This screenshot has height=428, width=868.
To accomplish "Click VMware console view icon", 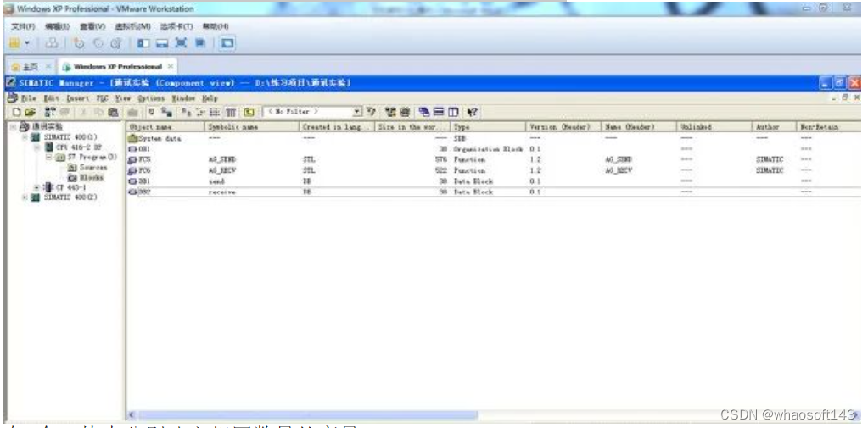I will click(227, 43).
